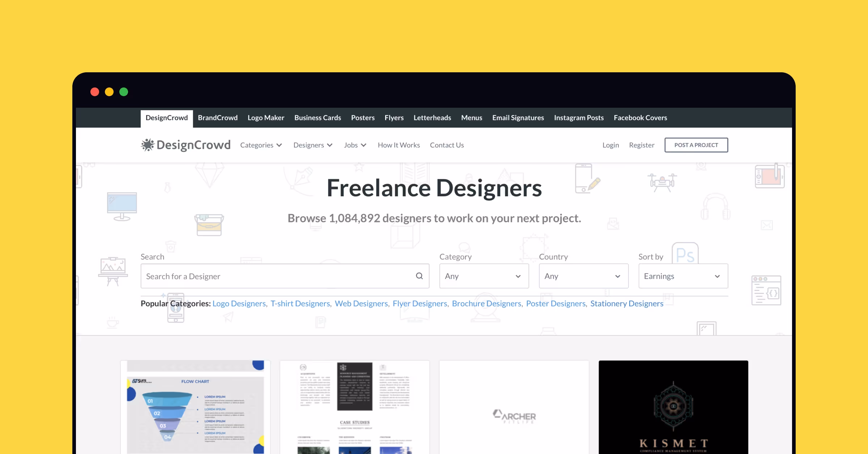The height and width of the screenshot is (454, 868).
Task: Click the Designers chevron arrow
Action: pyautogui.click(x=330, y=145)
